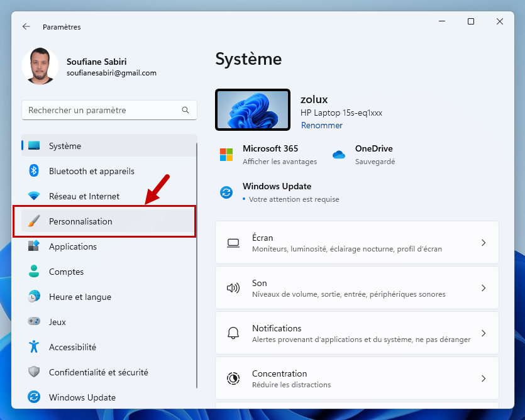The width and height of the screenshot is (525, 420).
Task: Click the Écran laptop icon
Action: click(233, 243)
